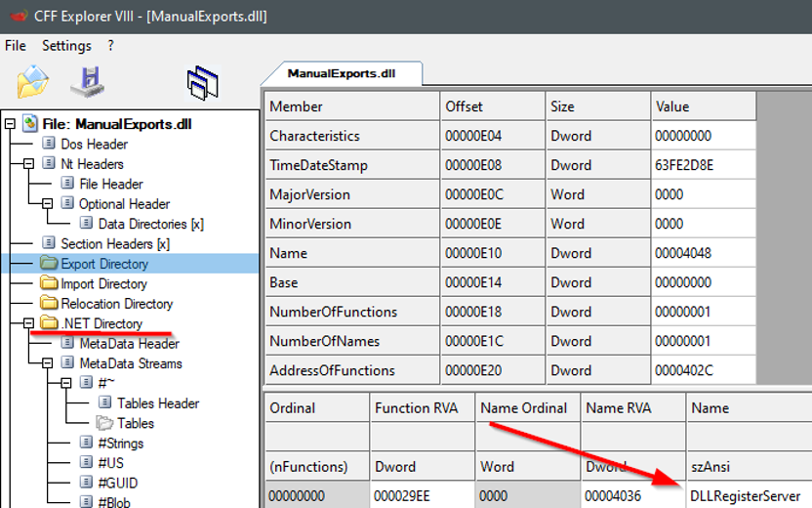Click the Characteristics member cell

pos(352,136)
